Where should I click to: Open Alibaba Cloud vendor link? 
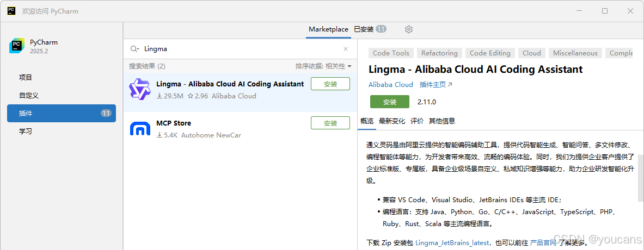tap(390, 84)
